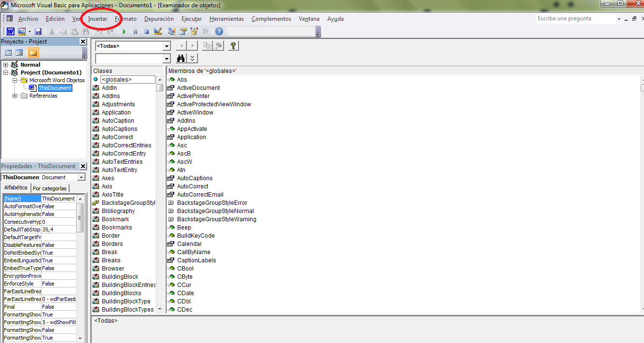This screenshot has width=644, height=343.
Task: Open the search text combo dropdown
Action: [167, 58]
